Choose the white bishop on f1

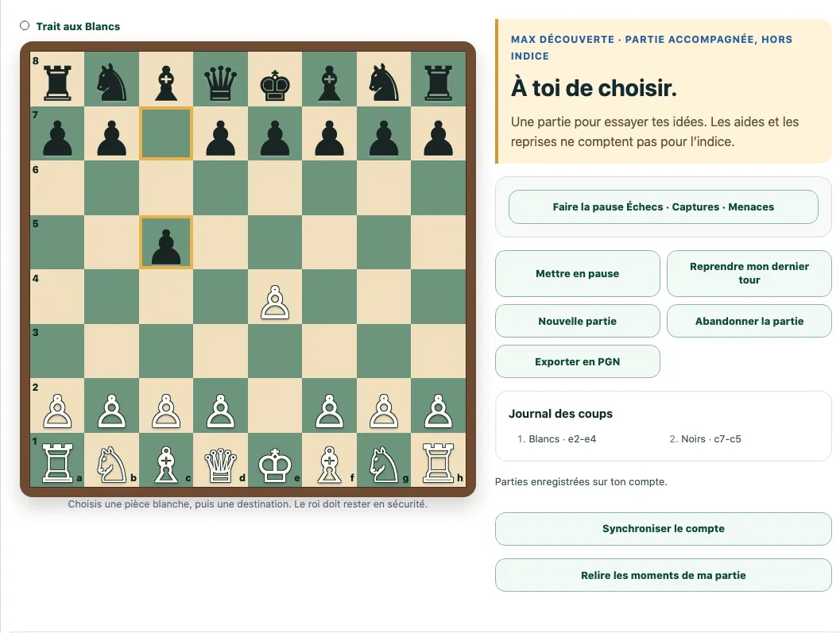coord(330,460)
